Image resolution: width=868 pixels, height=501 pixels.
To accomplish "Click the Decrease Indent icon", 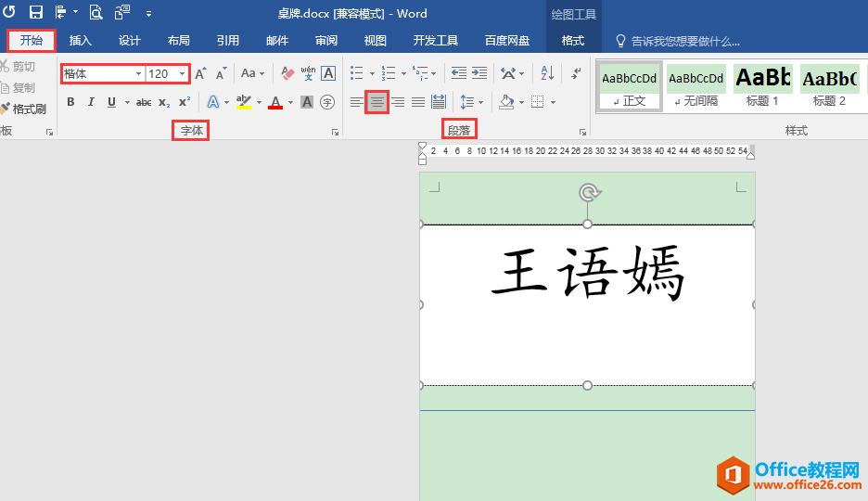I will (459, 73).
